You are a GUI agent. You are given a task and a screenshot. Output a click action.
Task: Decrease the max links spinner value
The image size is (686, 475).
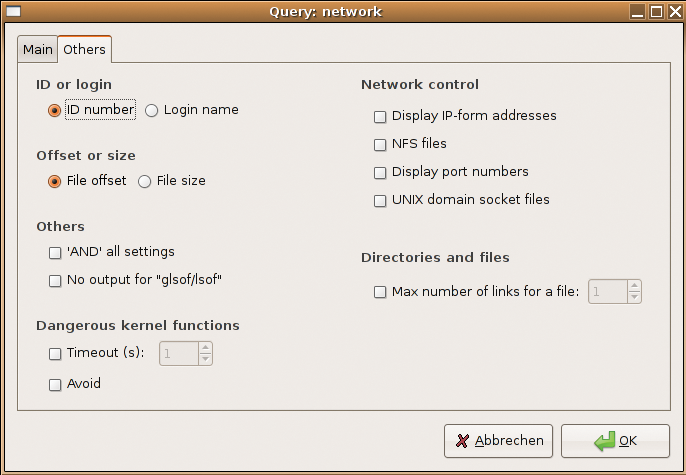634,297
